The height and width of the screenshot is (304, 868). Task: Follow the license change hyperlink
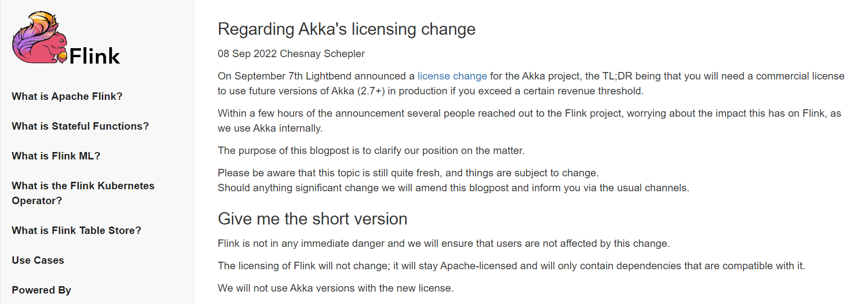click(452, 76)
